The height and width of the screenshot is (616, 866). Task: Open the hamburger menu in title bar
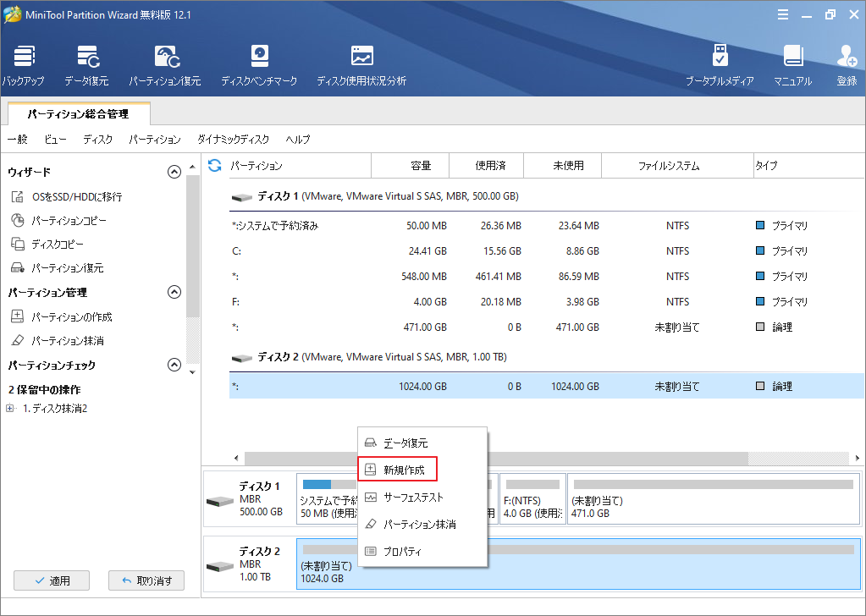(782, 15)
